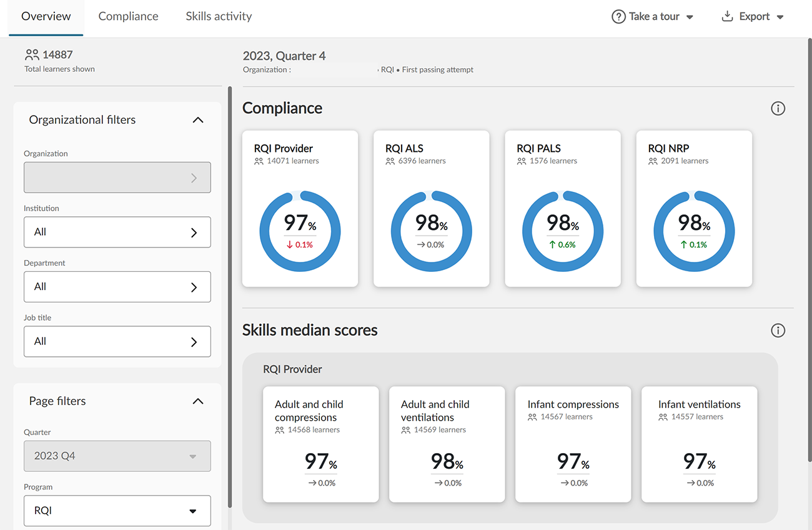Collapse the Organizational filters section
The image size is (812, 530).
[x=198, y=120]
